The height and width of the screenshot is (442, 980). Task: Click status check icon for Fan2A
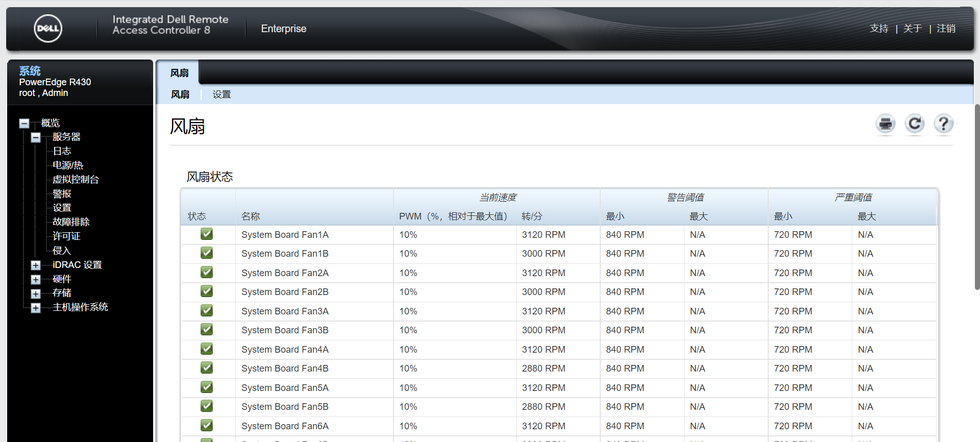207,273
